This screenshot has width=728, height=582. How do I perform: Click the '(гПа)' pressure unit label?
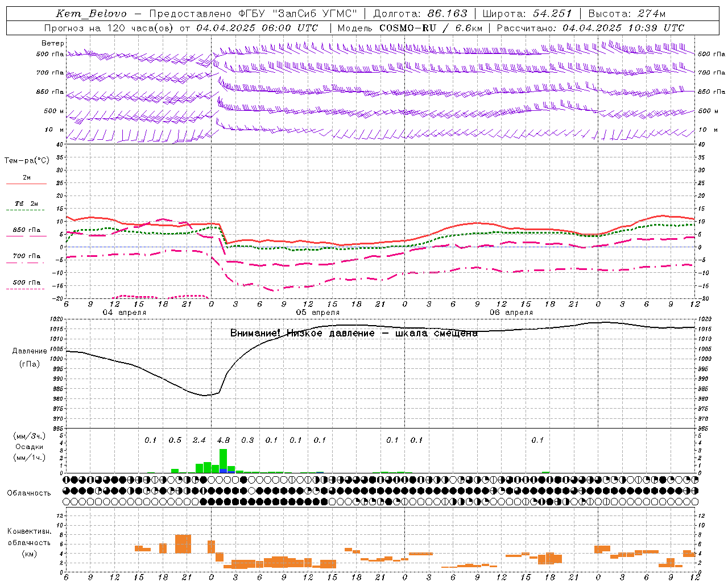click(30, 364)
